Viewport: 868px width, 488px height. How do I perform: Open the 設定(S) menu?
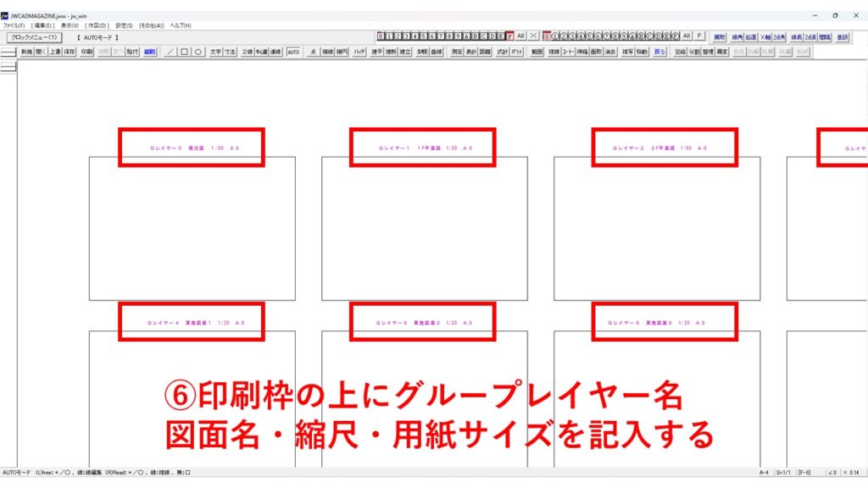pos(124,25)
